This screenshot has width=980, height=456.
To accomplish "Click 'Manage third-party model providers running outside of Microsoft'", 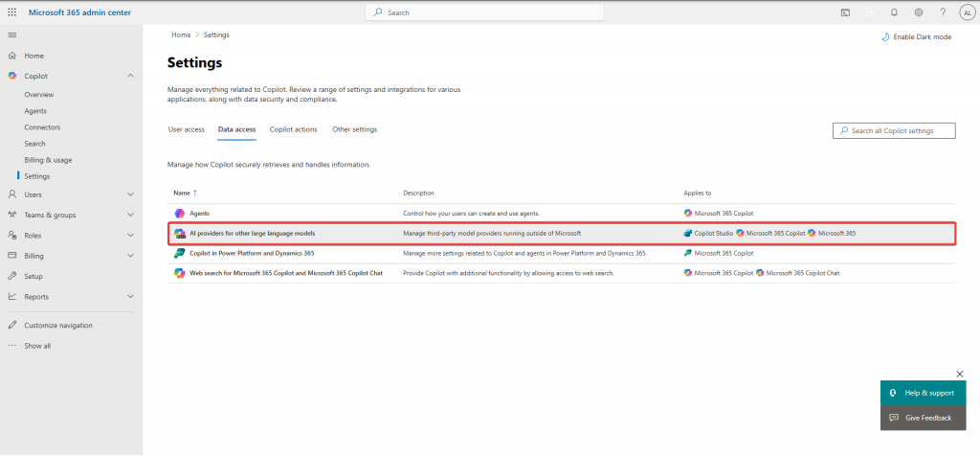I will click(492, 234).
